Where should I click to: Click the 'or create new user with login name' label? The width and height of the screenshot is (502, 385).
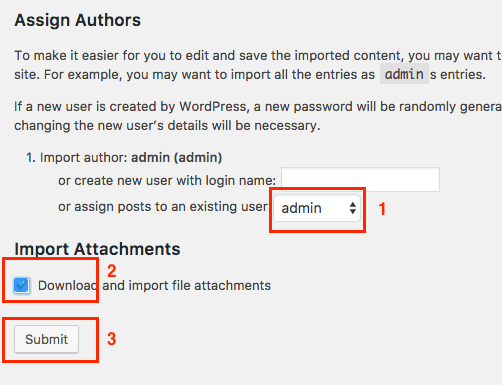167,181
